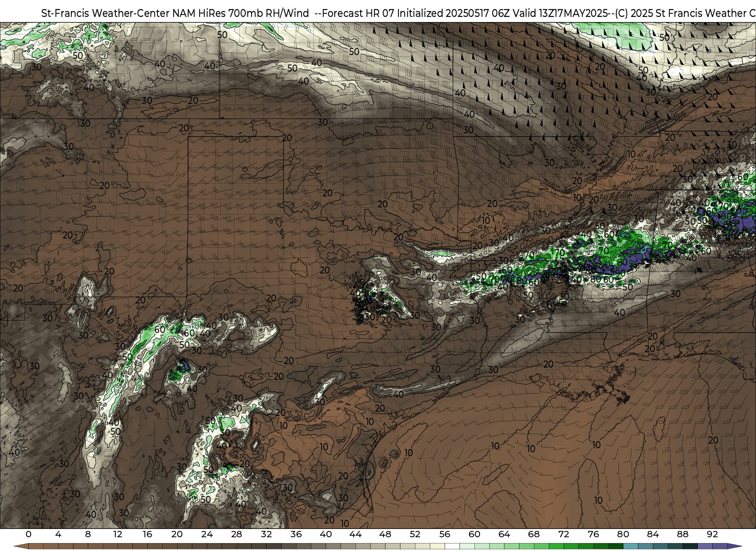This screenshot has height=551, width=756.
Task: Click the colorbar tick label "12"
Action: [118, 534]
